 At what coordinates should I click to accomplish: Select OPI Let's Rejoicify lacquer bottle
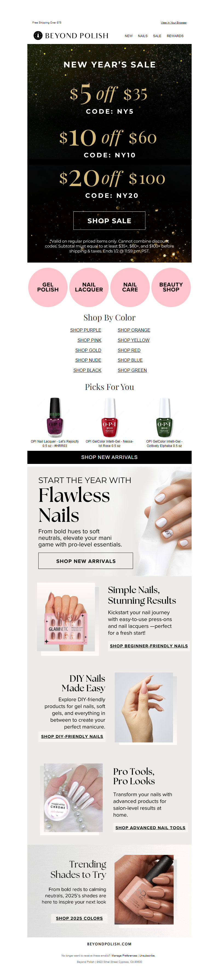(55, 417)
